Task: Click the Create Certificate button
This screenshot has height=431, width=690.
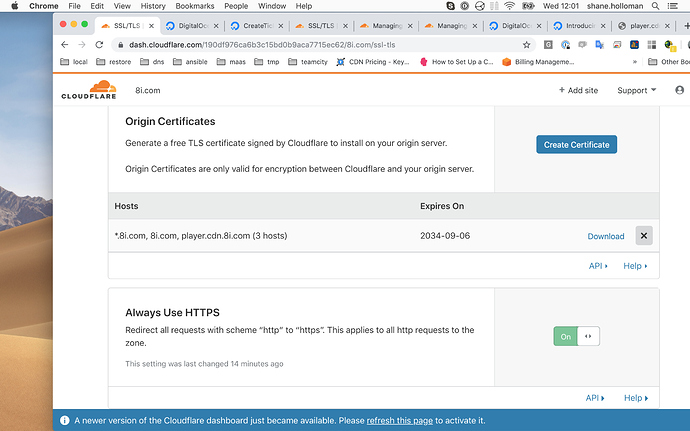Action: 576,144
